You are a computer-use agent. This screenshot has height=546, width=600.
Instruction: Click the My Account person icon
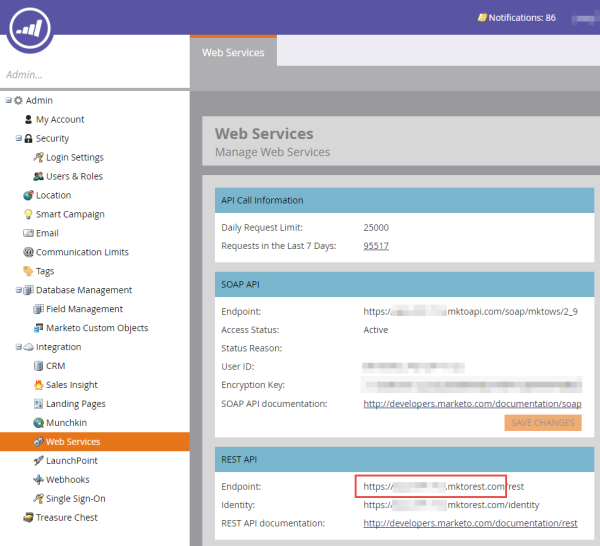[x=28, y=119]
